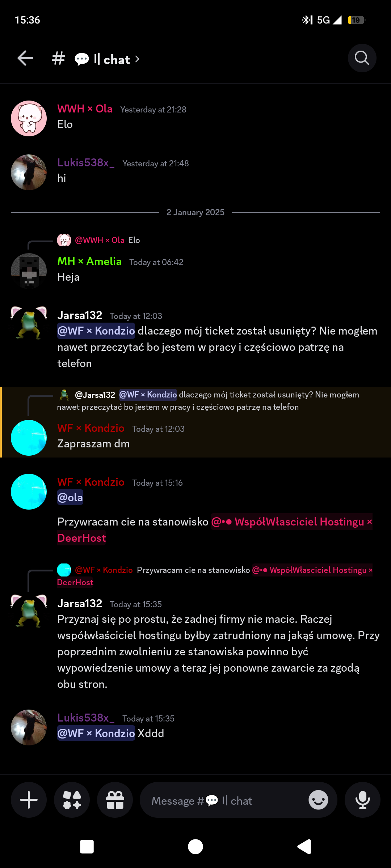Open WWH × Ola pink cat avatar
Viewport: 391px width, 868px height.
[29, 118]
